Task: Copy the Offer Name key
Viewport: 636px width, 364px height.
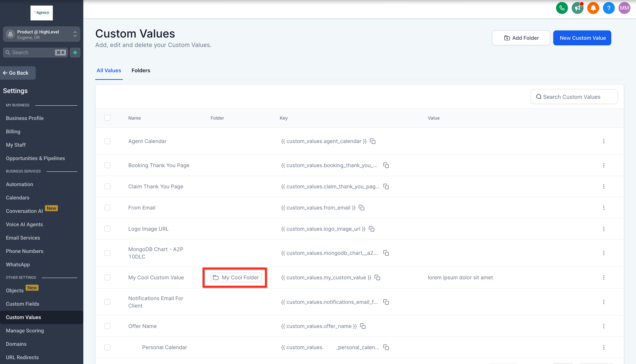Action: click(363, 326)
